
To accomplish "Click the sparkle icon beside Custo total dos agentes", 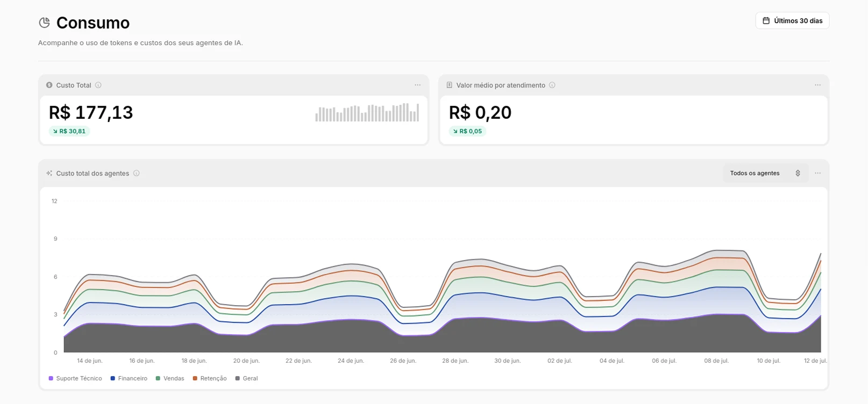I will [49, 173].
